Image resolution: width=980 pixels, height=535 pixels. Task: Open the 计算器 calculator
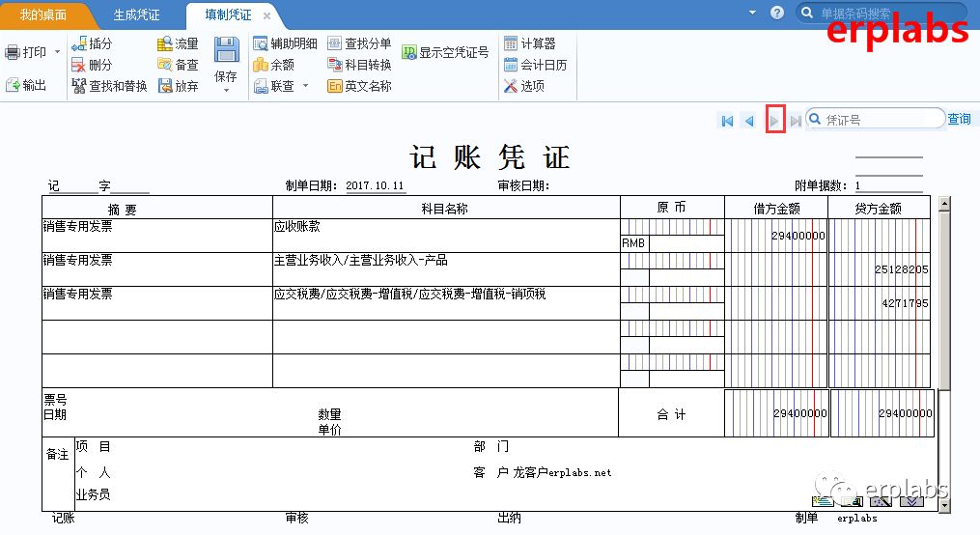pyautogui.click(x=530, y=43)
